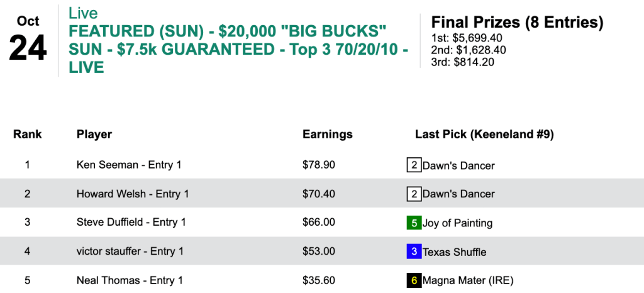
Task: Click the number 2 badge in Ken Seeman's row
Action: pyautogui.click(x=413, y=165)
